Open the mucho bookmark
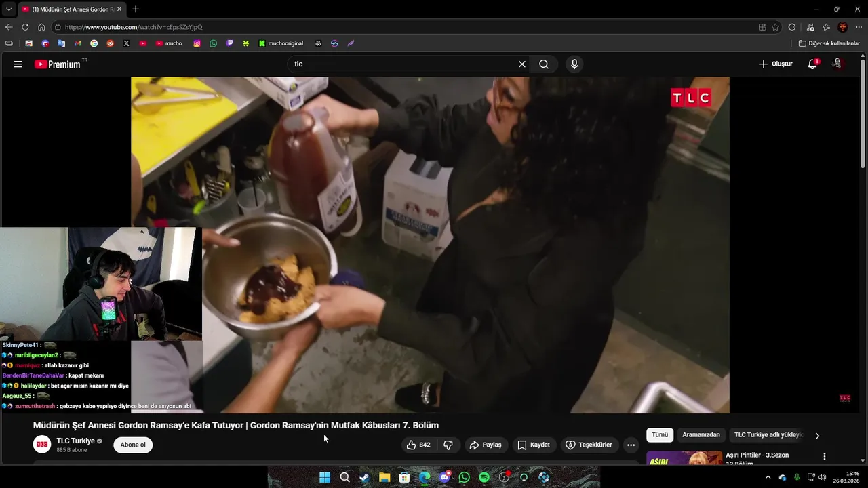868x488 pixels. point(169,43)
